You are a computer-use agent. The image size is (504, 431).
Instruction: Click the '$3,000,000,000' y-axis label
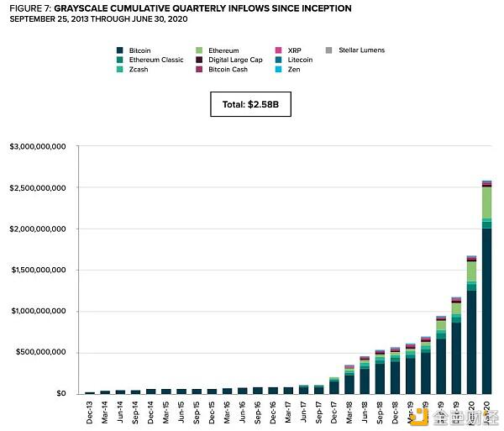[38, 146]
